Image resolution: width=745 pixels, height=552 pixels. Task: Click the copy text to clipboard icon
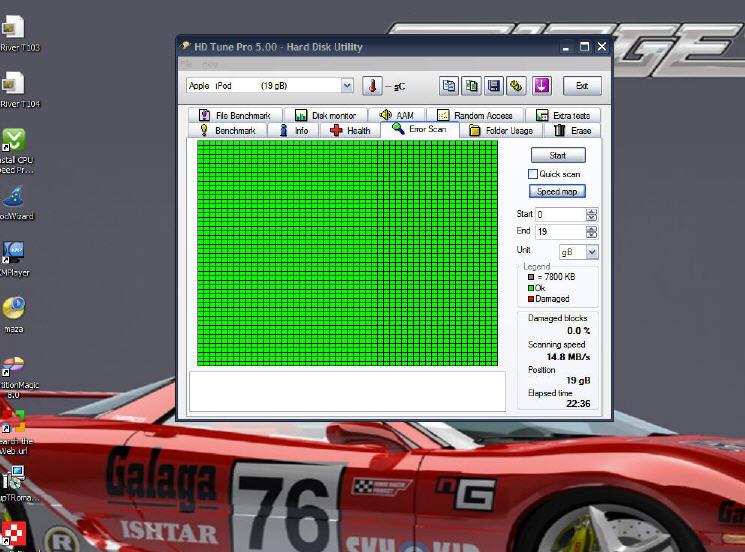point(449,86)
